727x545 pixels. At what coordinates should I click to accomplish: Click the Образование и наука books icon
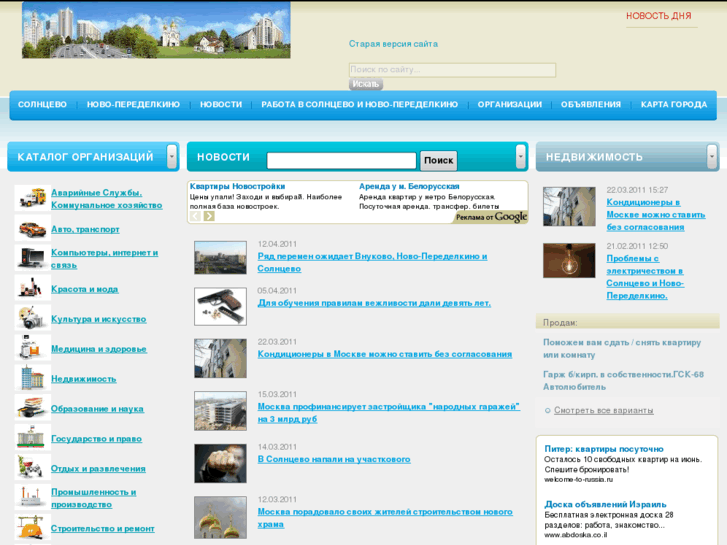(31, 408)
